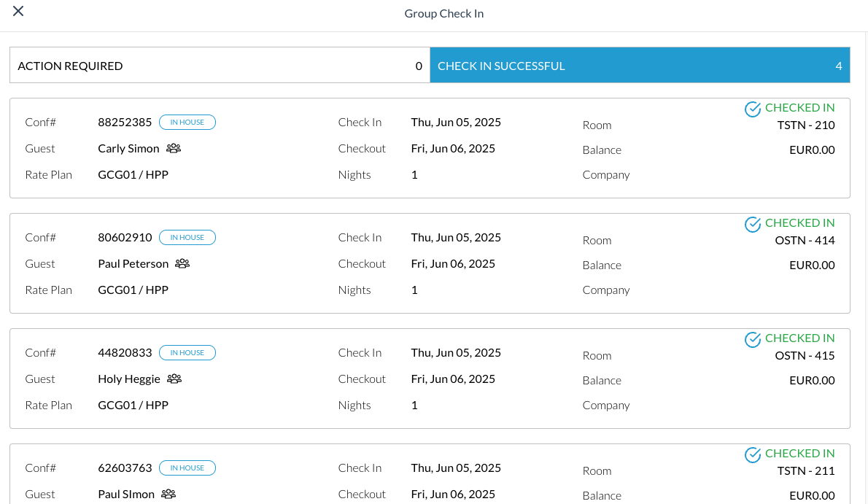Screen dimensions: 868x504
Task: Click In House badge for confirmation 80602910
Action: tap(187, 237)
